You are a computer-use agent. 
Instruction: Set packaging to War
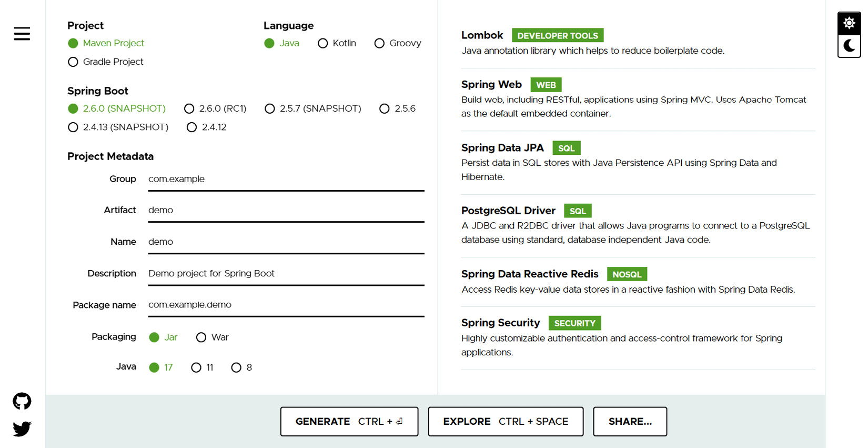tap(213, 337)
